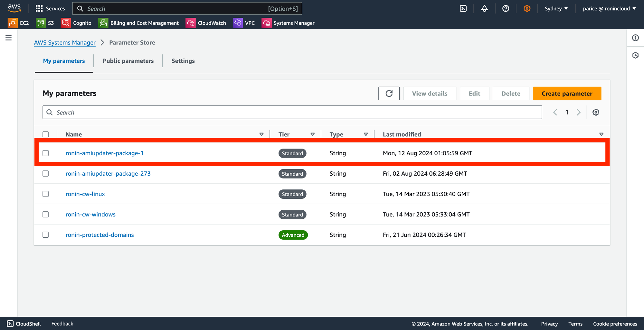Click the 'Fri, 02 Aug 2024 06:28:49 GMT' timestamp
The image size is (644, 330).
tap(425, 174)
